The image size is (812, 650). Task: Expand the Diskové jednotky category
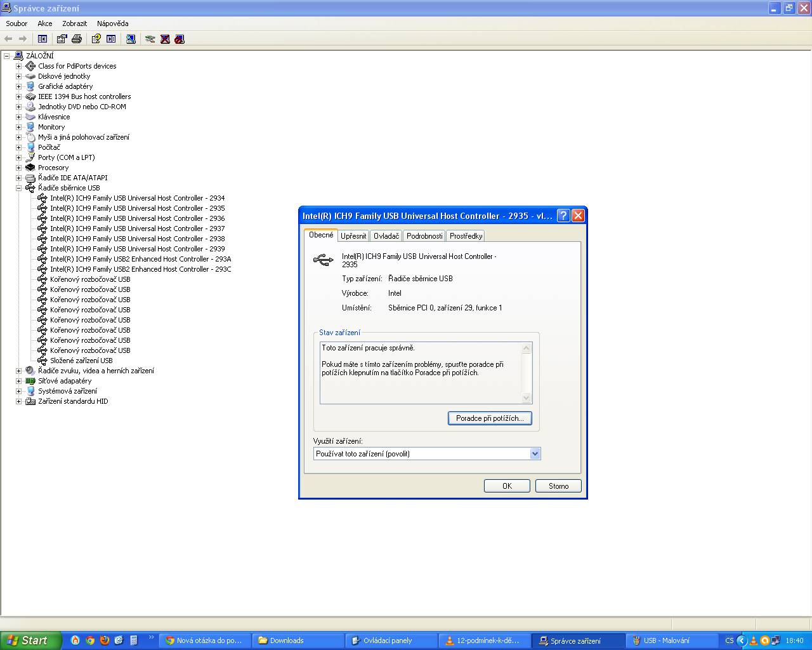tap(18, 76)
